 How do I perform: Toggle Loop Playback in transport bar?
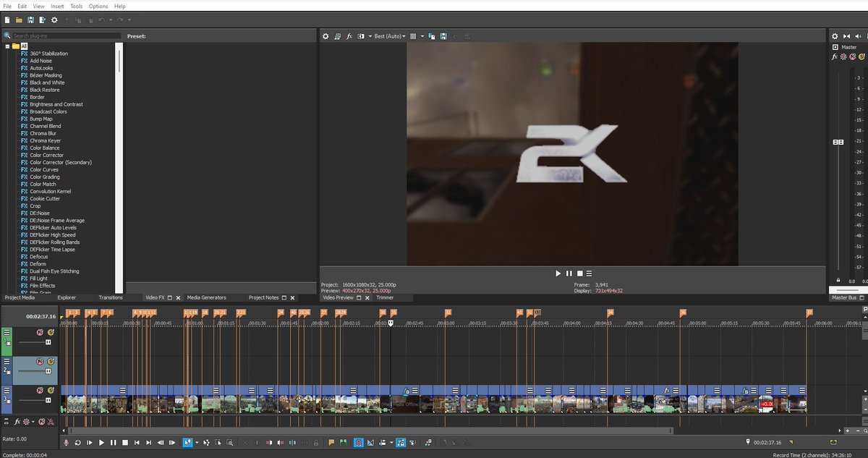[77, 442]
